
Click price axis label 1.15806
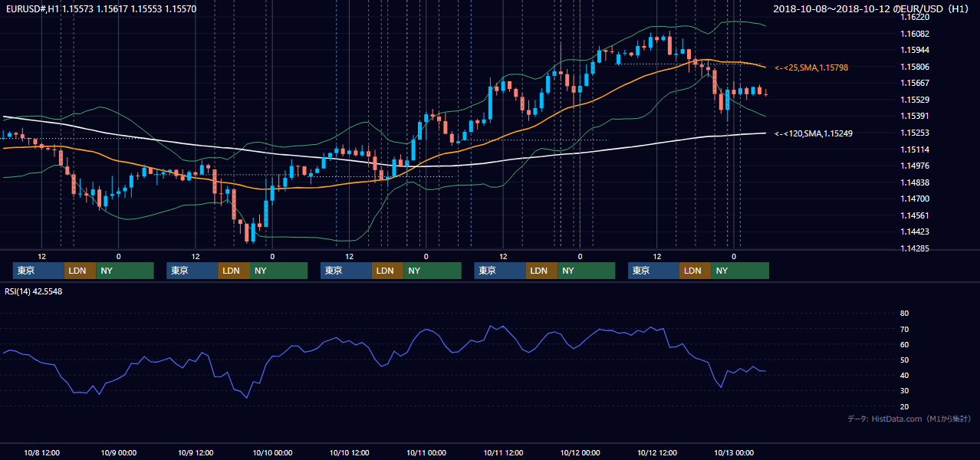pyautogui.click(x=915, y=67)
